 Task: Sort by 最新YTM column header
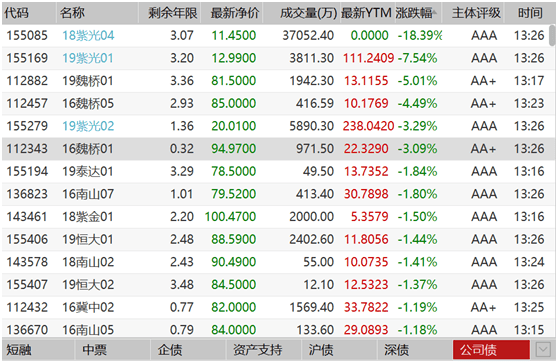pyautogui.click(x=367, y=13)
